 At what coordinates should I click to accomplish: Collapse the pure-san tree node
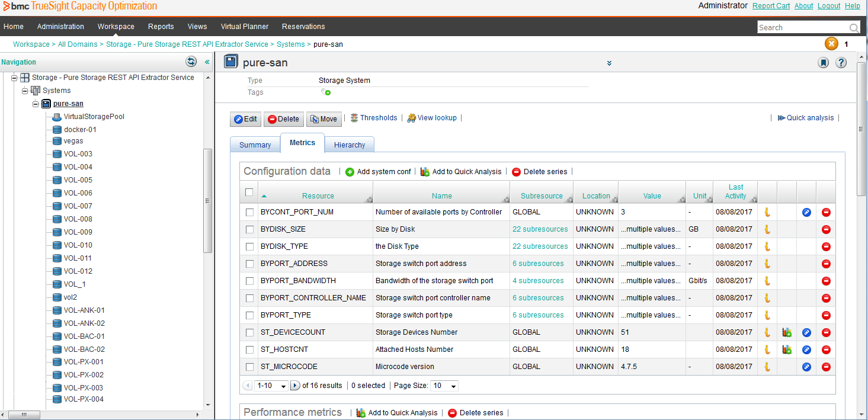[36, 104]
